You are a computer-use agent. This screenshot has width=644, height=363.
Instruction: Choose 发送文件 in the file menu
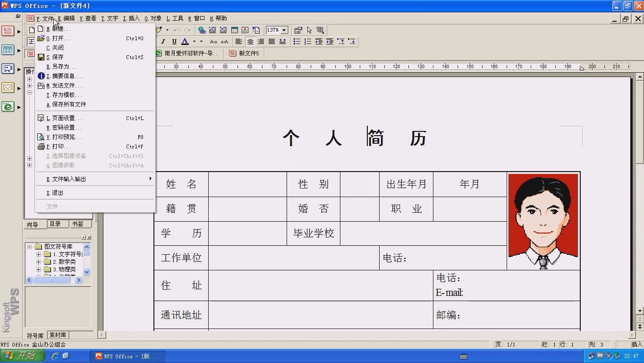95,86
